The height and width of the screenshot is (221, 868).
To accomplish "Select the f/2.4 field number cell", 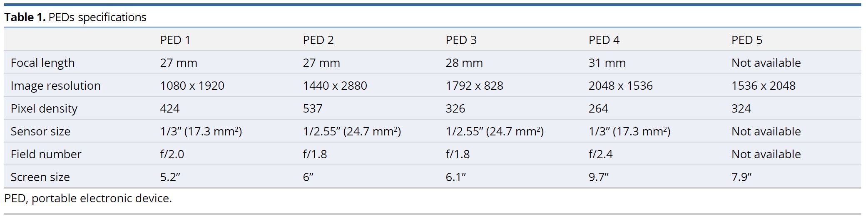I will click(601, 154).
